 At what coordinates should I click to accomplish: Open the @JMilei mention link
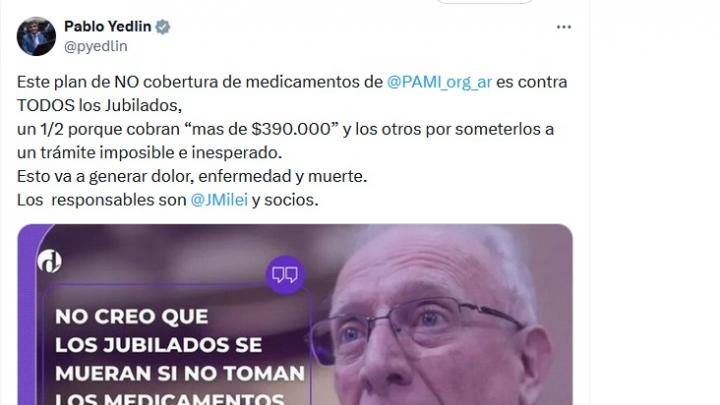coord(219,200)
